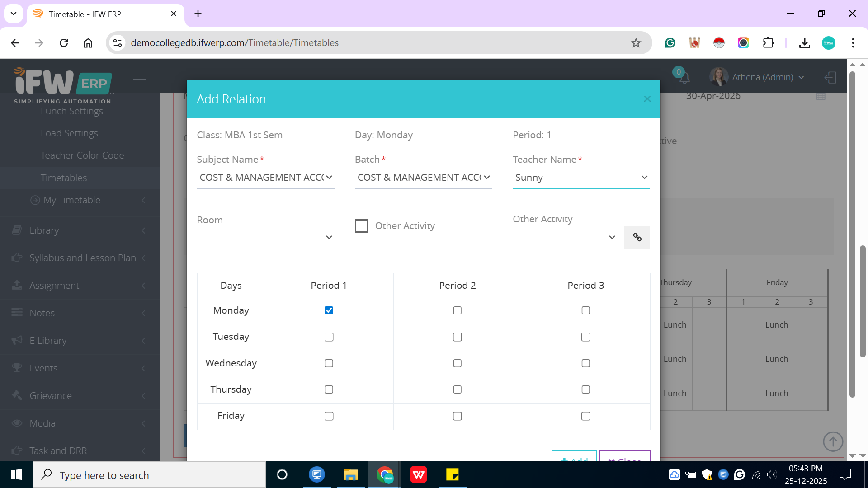Viewport: 868px width, 488px height.
Task: Click the notification bell icon
Action: pos(684,78)
